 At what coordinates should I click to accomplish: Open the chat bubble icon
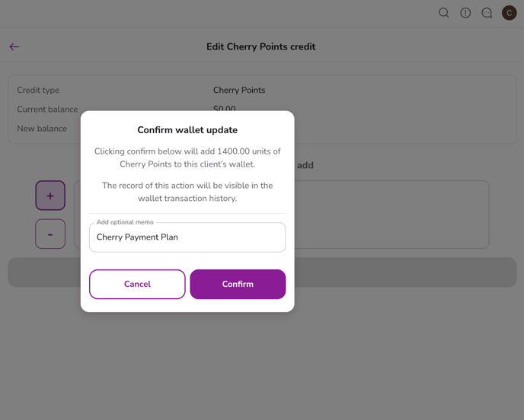point(487,13)
